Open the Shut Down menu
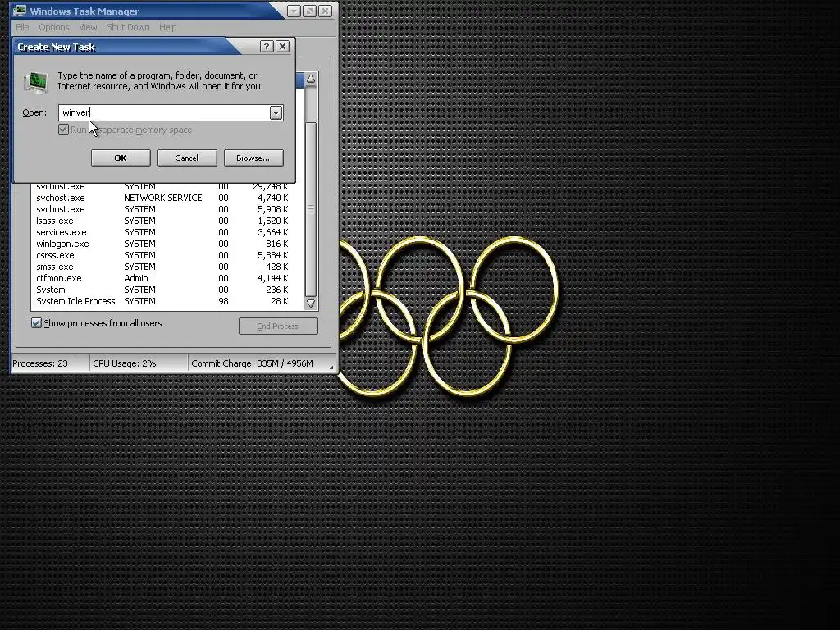 coord(128,27)
